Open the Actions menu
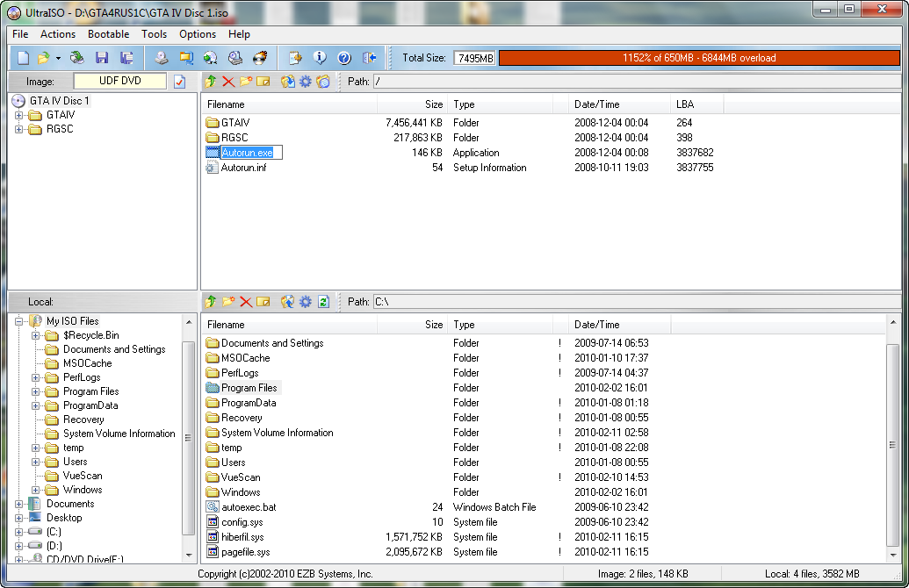This screenshot has width=909, height=588. click(58, 34)
